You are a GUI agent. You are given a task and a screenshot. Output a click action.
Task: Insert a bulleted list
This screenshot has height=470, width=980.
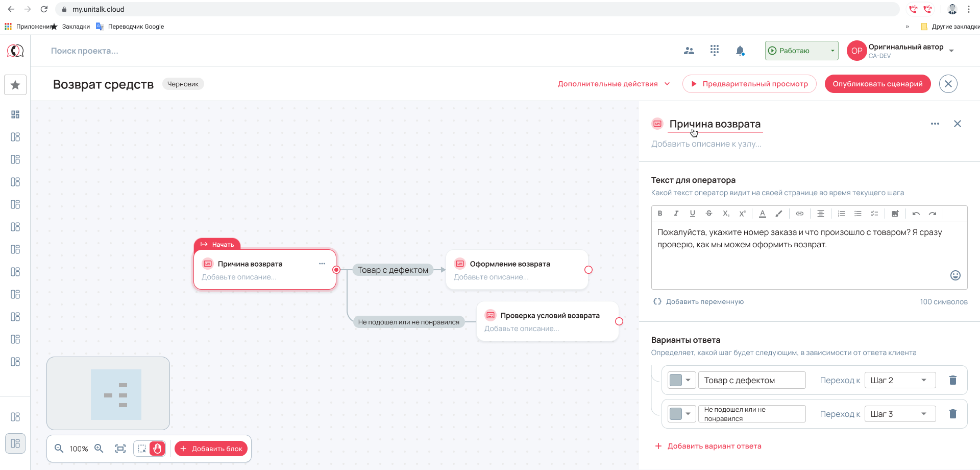pos(858,214)
